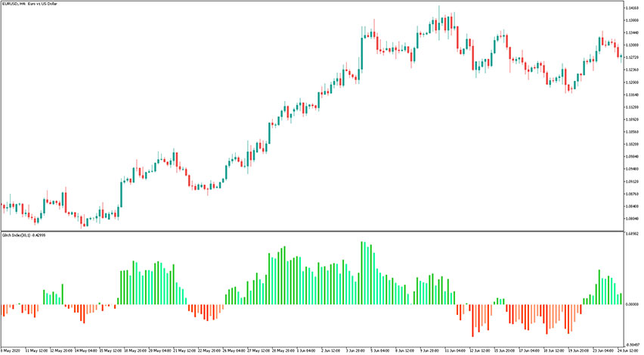This screenshot has width=644, height=355.
Task: Click the 1.08040 price scale value
Action: click(x=633, y=219)
